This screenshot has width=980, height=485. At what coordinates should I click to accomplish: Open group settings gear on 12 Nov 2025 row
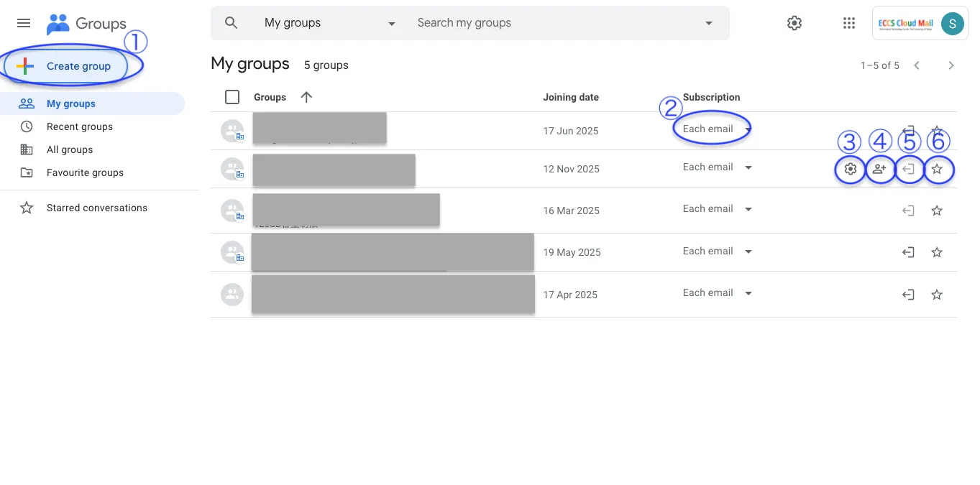(851, 170)
